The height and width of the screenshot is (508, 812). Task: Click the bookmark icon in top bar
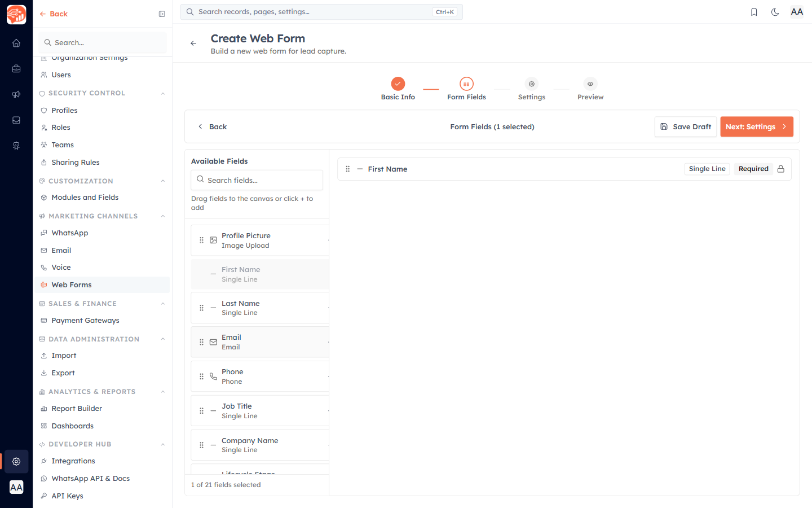click(754, 12)
